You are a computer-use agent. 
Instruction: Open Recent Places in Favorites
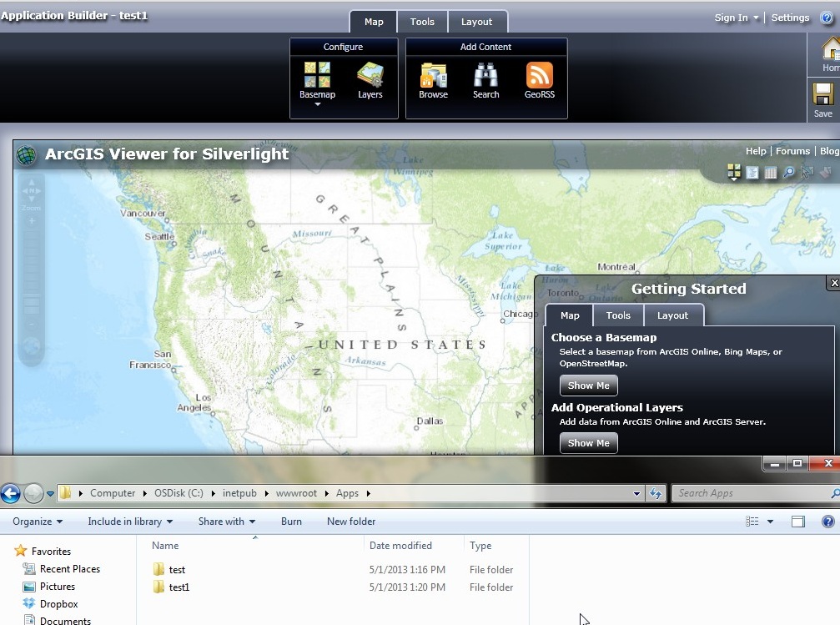69,569
